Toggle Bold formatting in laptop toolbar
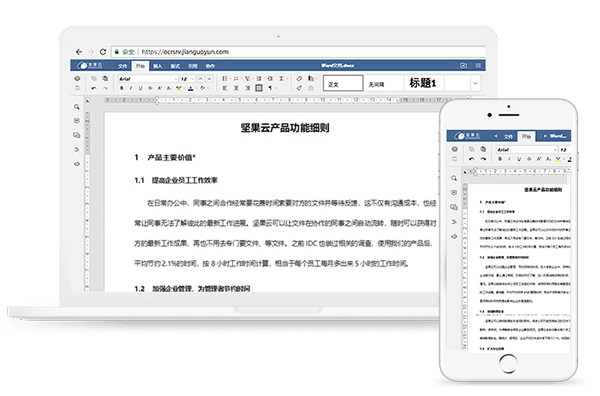 tap(122, 88)
